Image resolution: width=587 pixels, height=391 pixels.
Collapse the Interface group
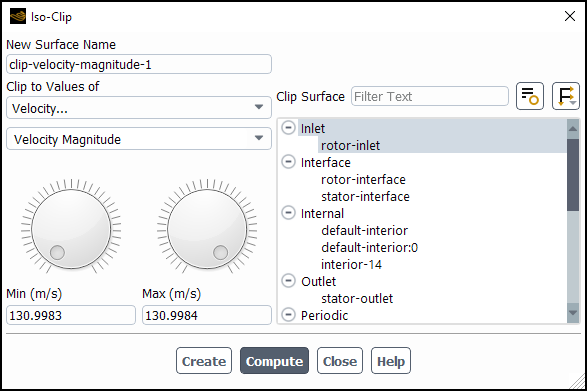(288, 162)
